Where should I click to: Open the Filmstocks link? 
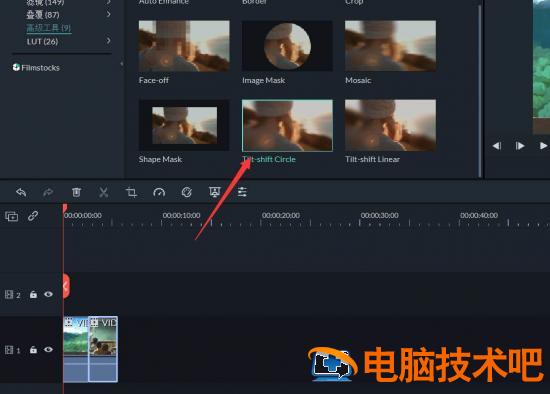point(40,68)
